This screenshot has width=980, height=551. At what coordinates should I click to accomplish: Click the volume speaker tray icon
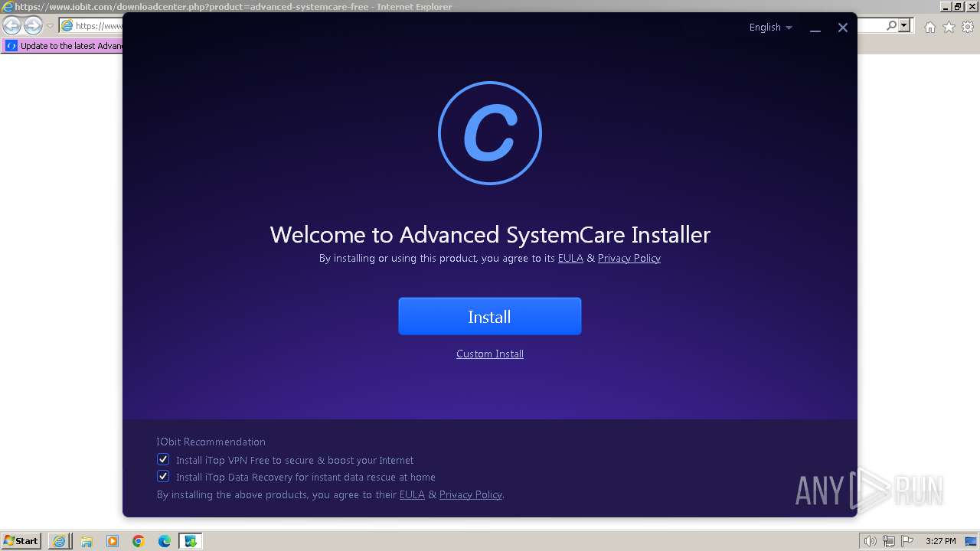[870, 541]
